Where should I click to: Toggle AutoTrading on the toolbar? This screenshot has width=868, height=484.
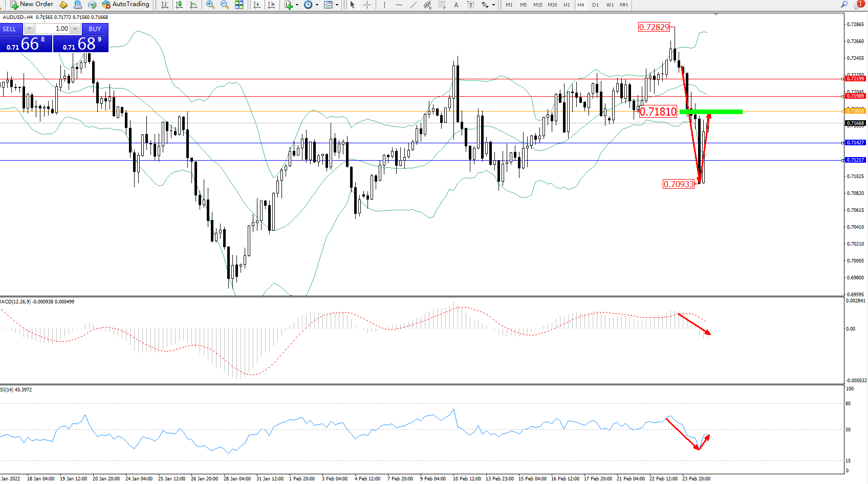click(126, 5)
